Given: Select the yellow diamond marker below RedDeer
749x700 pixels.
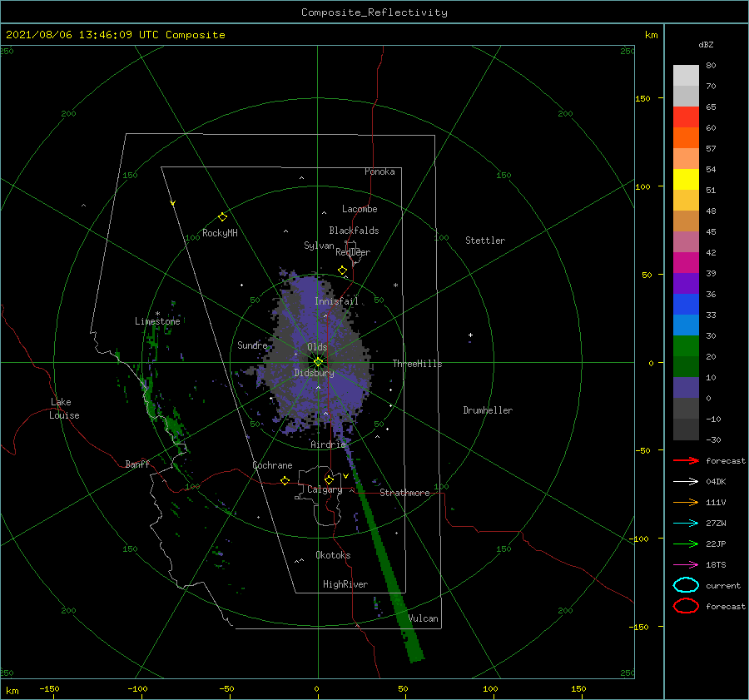Looking at the screenshot, I should click(x=343, y=271).
